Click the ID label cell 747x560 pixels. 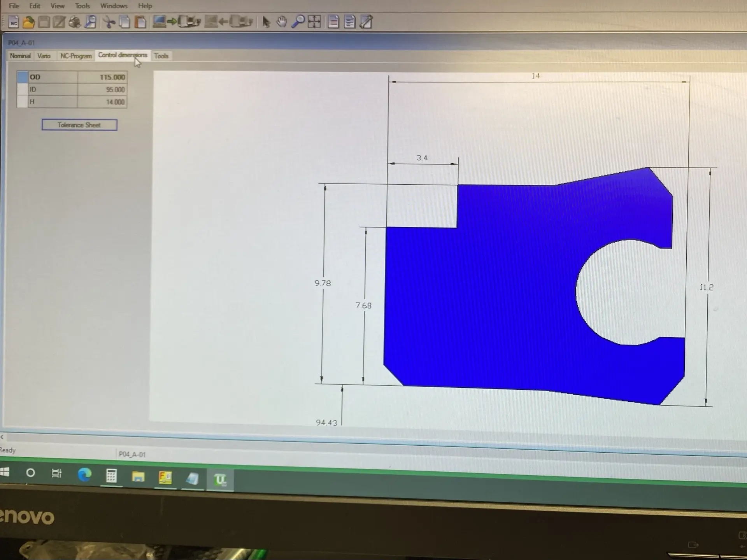(53, 89)
